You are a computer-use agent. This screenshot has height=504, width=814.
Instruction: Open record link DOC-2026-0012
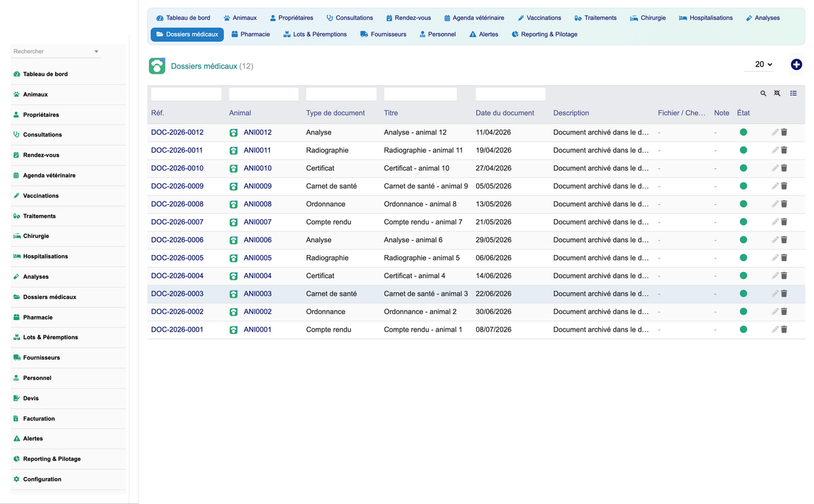(177, 132)
